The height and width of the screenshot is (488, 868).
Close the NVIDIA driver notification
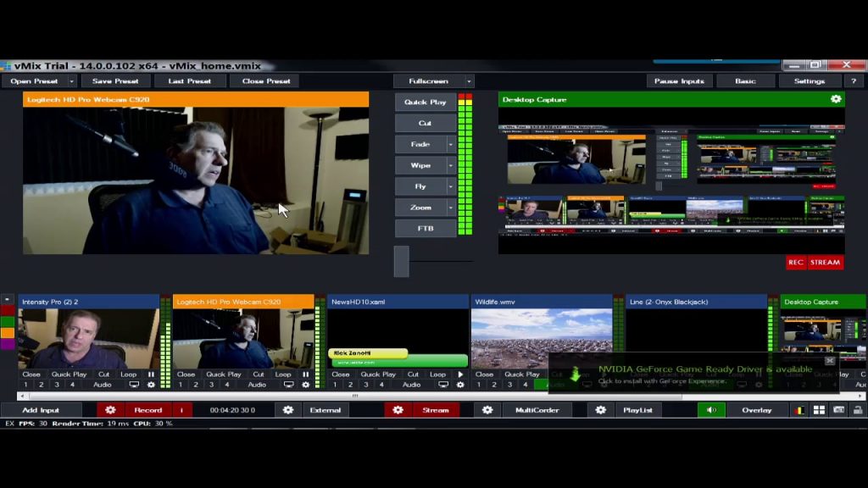pos(829,361)
